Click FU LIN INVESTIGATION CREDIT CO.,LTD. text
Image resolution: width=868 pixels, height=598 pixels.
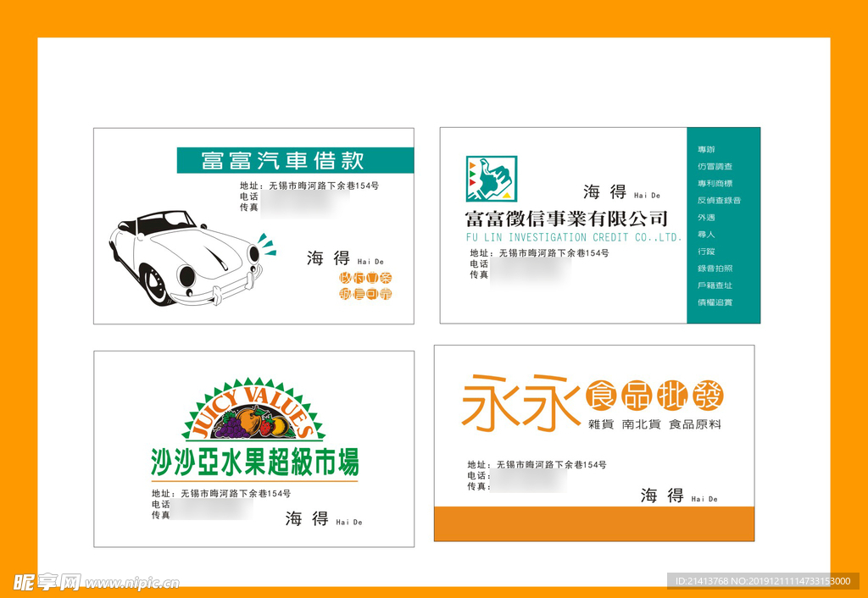pos(573,238)
